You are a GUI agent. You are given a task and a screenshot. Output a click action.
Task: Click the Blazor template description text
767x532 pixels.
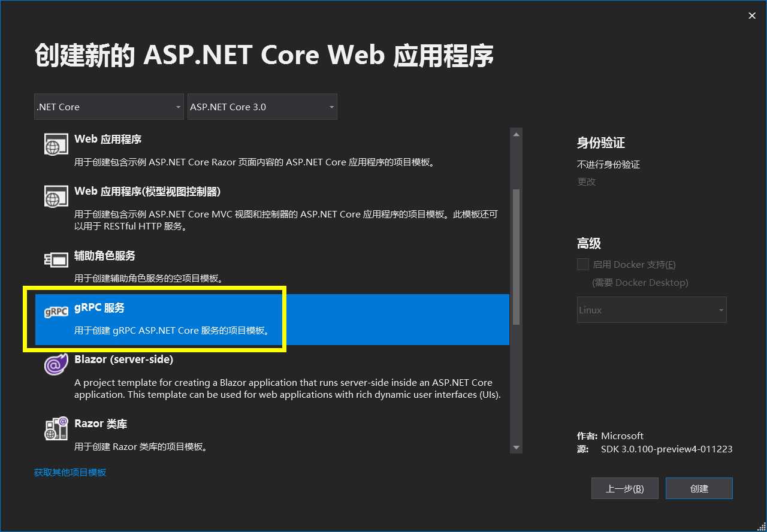tap(288, 388)
